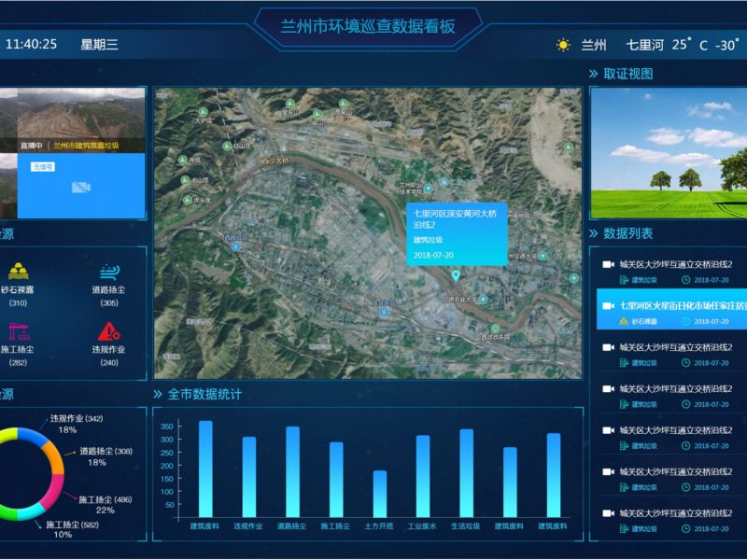Viewport: 747px width, 560px height.
Task: Click the gold 砂石裸露 category icon
Action: pos(18,272)
